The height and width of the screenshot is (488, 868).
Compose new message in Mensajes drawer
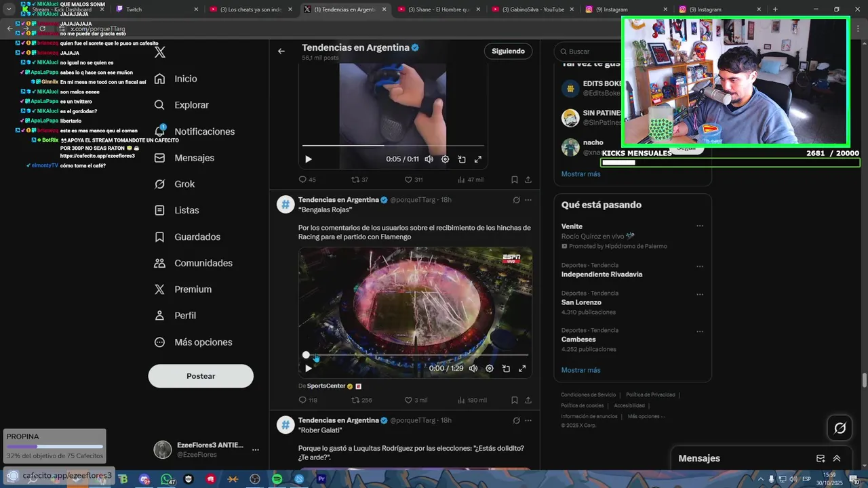point(820,459)
